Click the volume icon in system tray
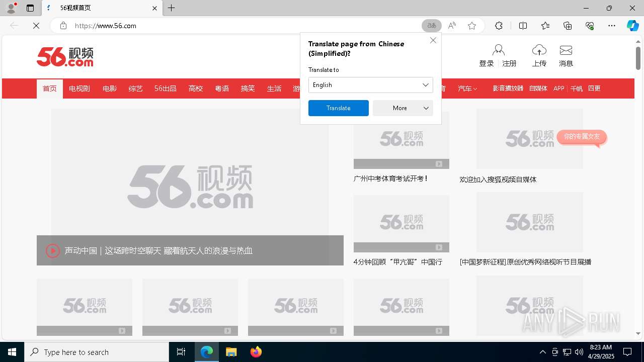The height and width of the screenshot is (362, 644). point(579,352)
